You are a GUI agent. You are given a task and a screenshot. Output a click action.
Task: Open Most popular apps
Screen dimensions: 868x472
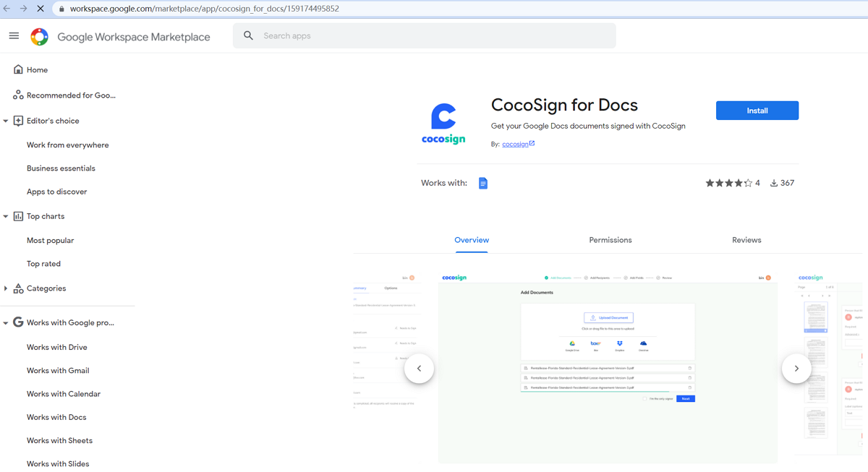pyautogui.click(x=50, y=241)
